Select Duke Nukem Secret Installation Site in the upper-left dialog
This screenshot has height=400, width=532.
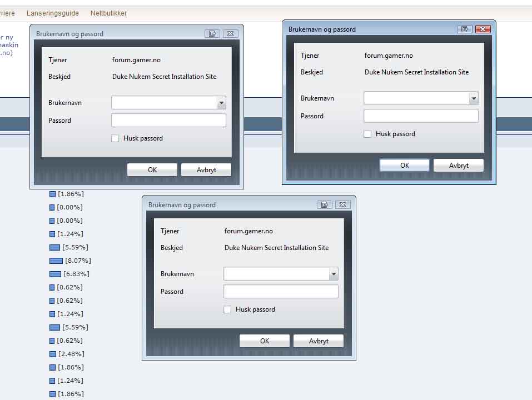(164, 77)
